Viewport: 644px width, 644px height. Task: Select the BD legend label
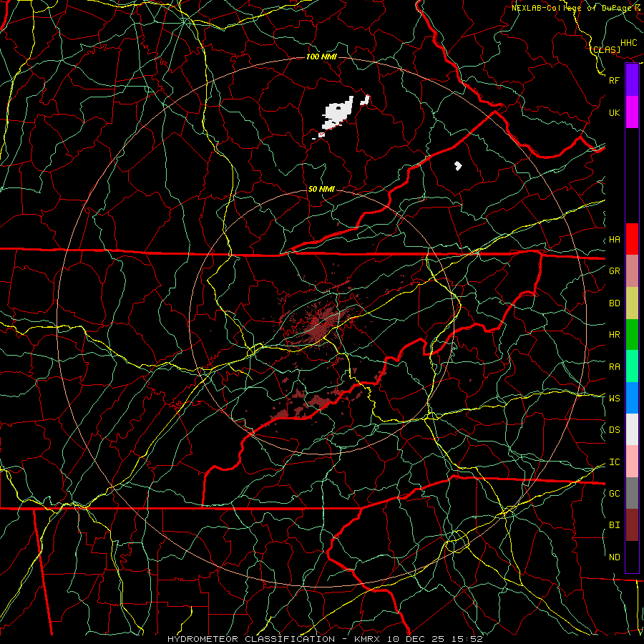point(615,303)
